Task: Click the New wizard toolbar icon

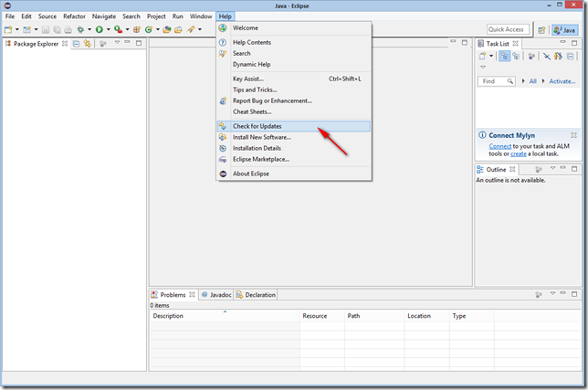Action: click(8, 29)
